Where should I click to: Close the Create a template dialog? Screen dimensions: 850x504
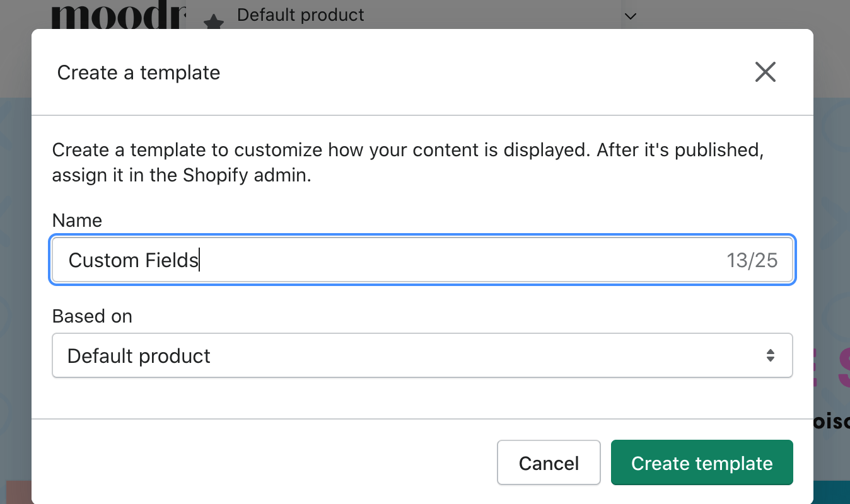(765, 72)
